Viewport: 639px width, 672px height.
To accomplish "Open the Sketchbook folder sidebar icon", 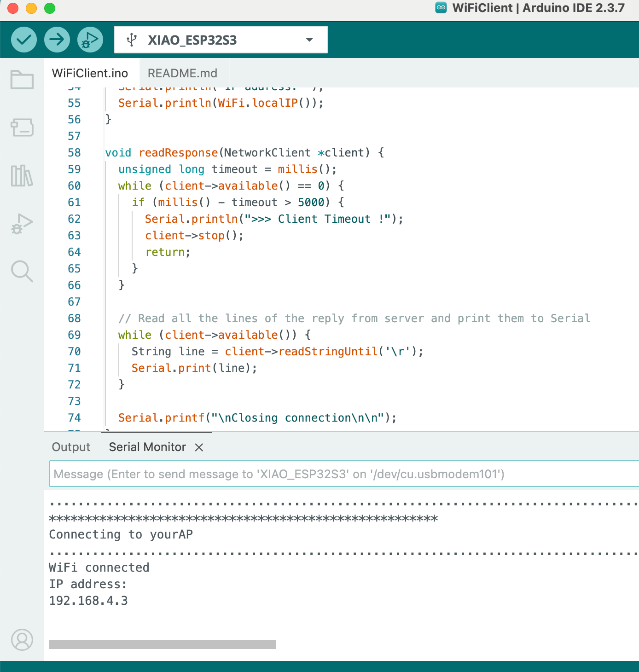I will (22, 80).
